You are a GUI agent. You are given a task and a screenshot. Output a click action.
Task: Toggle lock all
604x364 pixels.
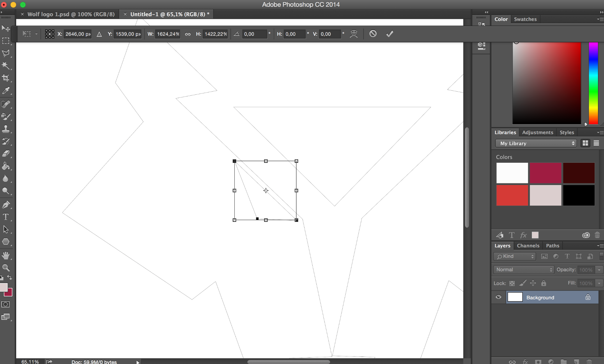pos(544,283)
